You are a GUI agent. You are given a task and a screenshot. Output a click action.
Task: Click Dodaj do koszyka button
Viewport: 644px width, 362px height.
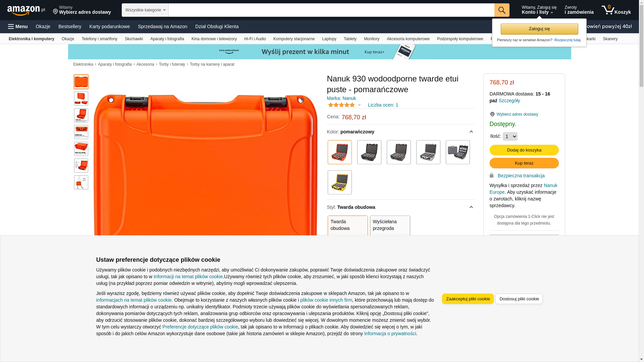click(524, 150)
